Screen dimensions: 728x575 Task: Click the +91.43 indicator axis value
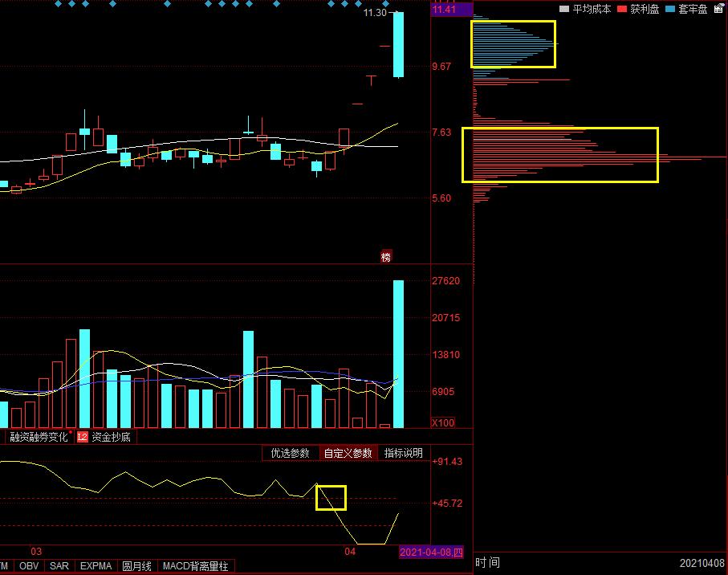pos(447,462)
